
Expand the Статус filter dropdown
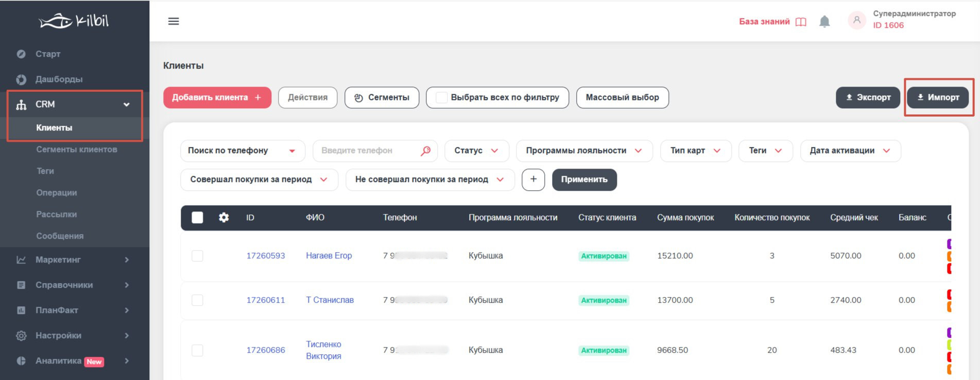pos(476,151)
